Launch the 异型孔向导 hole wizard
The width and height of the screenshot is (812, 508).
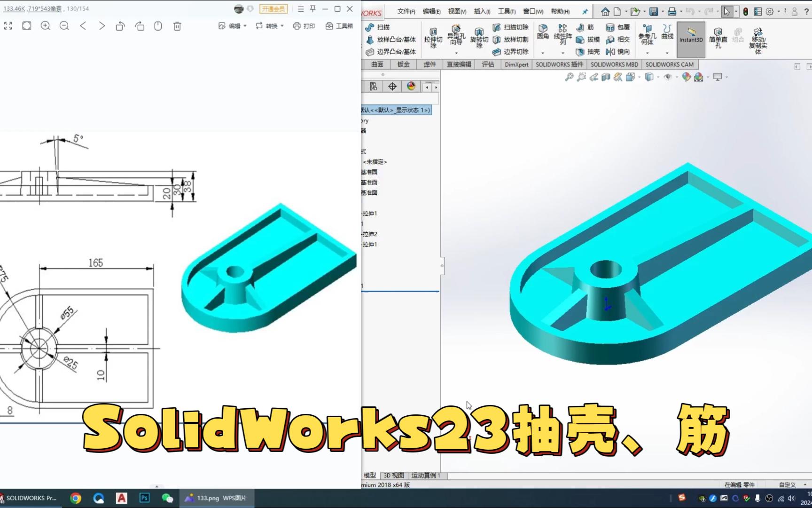tap(456, 36)
